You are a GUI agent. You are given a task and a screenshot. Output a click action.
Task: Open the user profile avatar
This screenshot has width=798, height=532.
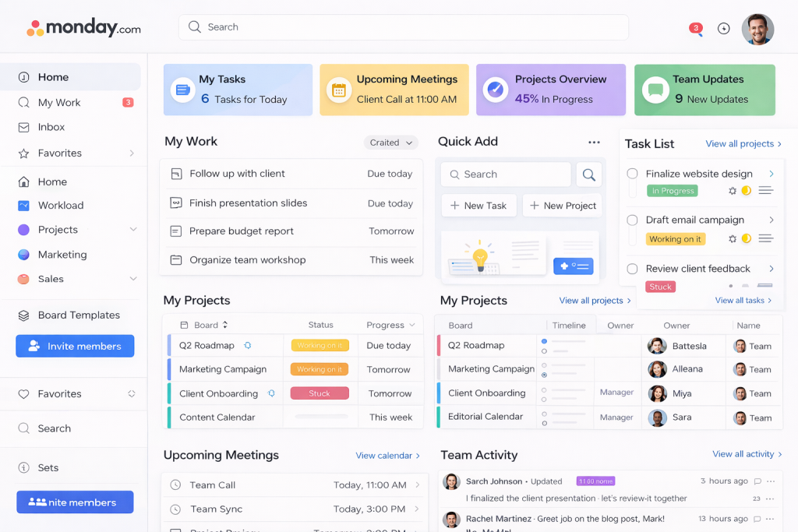tap(757, 29)
